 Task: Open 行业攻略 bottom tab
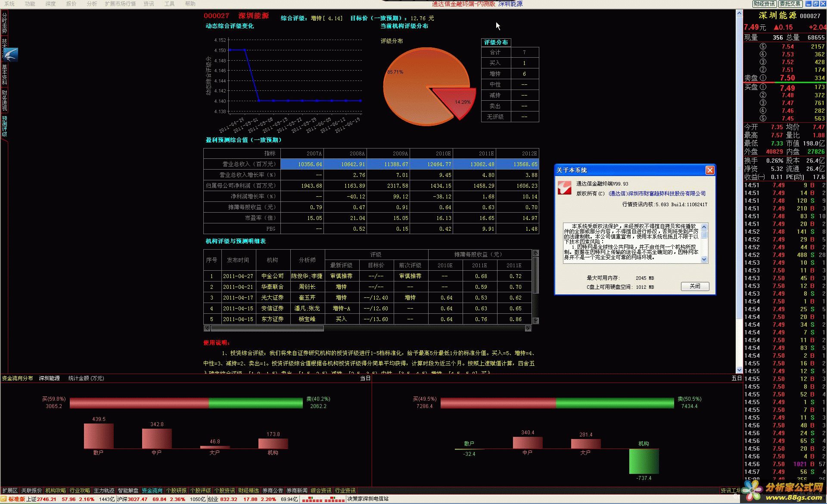pos(80,491)
